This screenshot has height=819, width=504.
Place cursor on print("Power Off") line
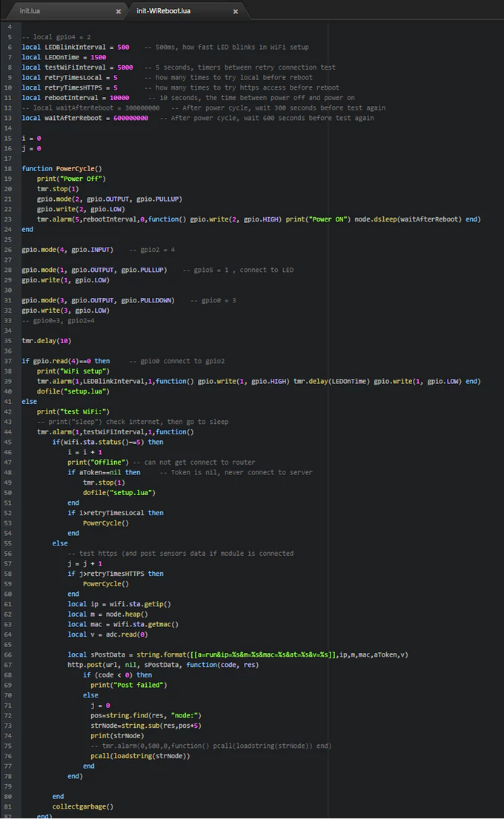click(x=71, y=179)
